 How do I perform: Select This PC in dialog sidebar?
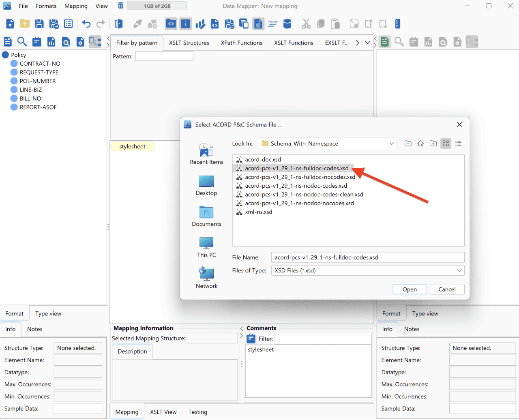pyautogui.click(x=206, y=247)
